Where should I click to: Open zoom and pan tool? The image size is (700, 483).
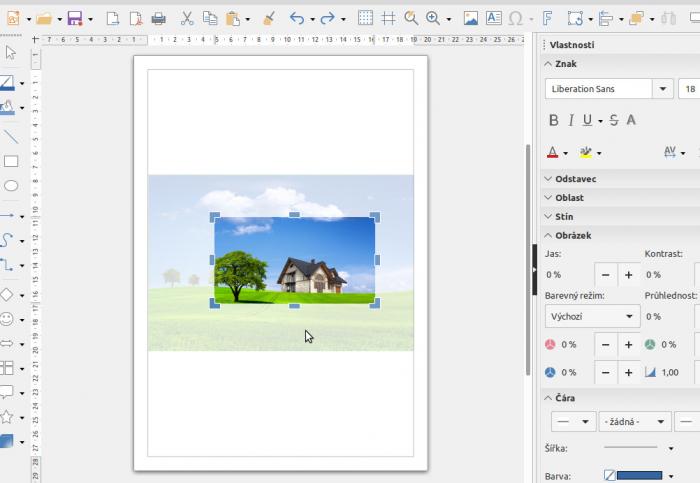coord(411,19)
